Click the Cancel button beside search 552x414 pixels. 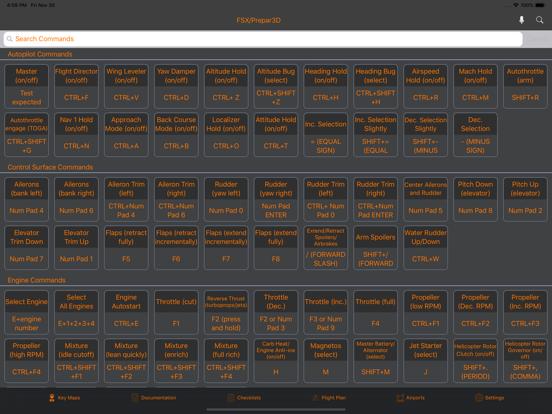[x=537, y=39]
